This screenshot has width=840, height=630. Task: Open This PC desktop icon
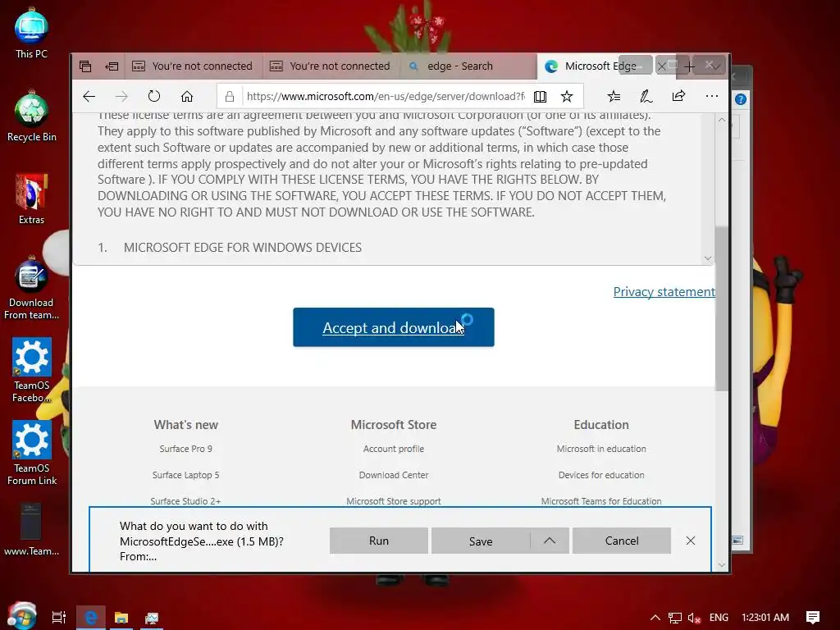pyautogui.click(x=31, y=33)
